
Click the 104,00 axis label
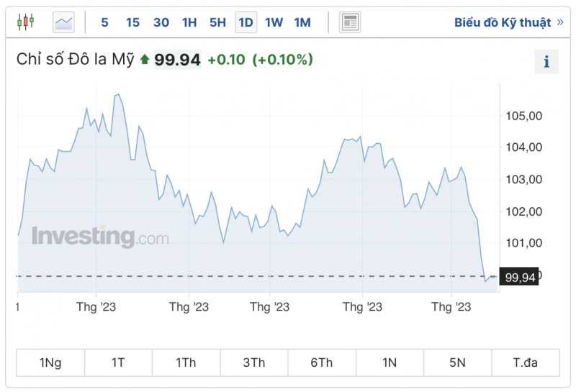pos(524,147)
